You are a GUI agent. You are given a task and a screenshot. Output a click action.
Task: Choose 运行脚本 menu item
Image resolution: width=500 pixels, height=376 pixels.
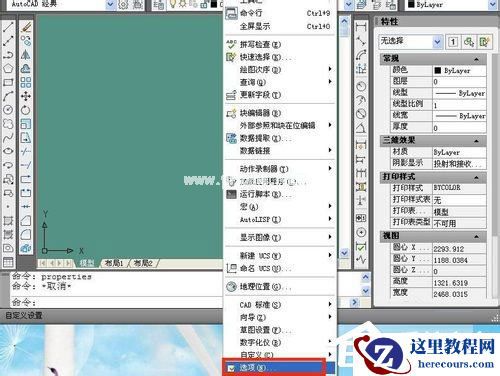click(x=280, y=194)
